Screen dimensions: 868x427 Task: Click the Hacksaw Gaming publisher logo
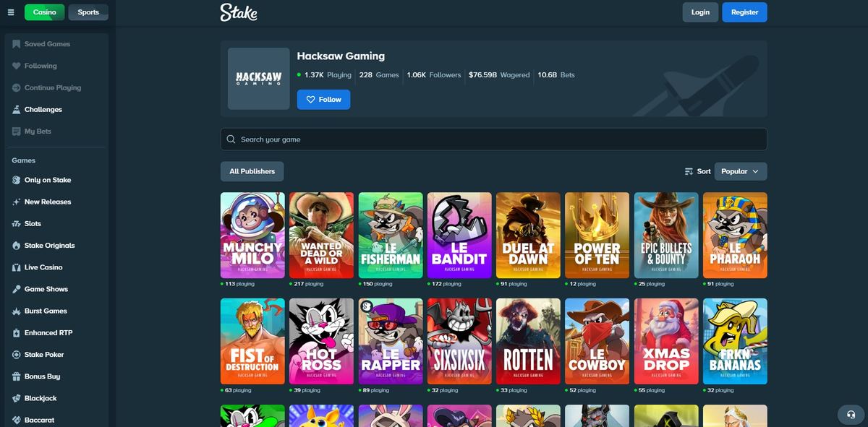259,79
